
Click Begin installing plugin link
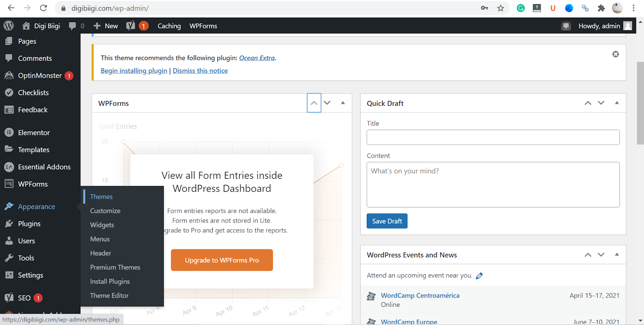click(134, 71)
